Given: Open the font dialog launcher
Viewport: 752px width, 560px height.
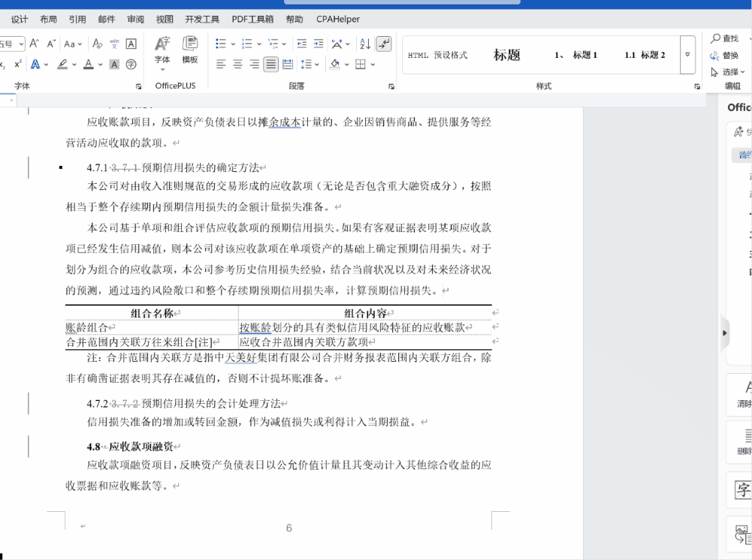Looking at the screenshot, I should 138,87.
